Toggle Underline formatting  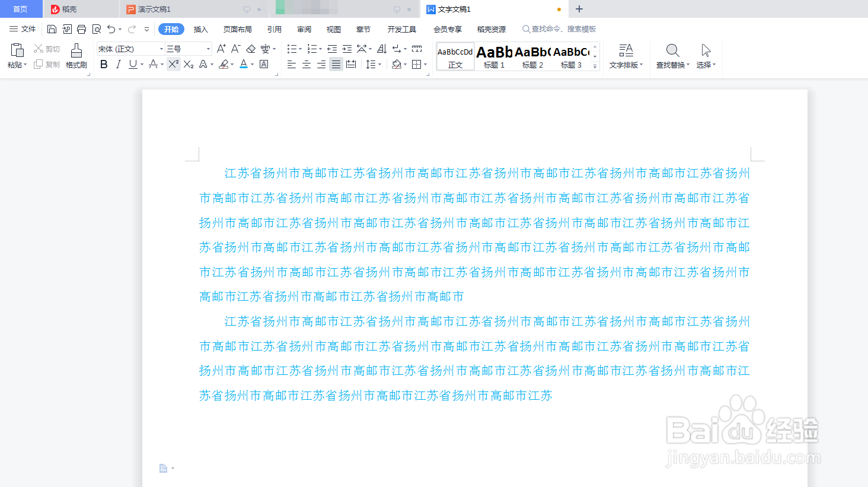tap(133, 64)
